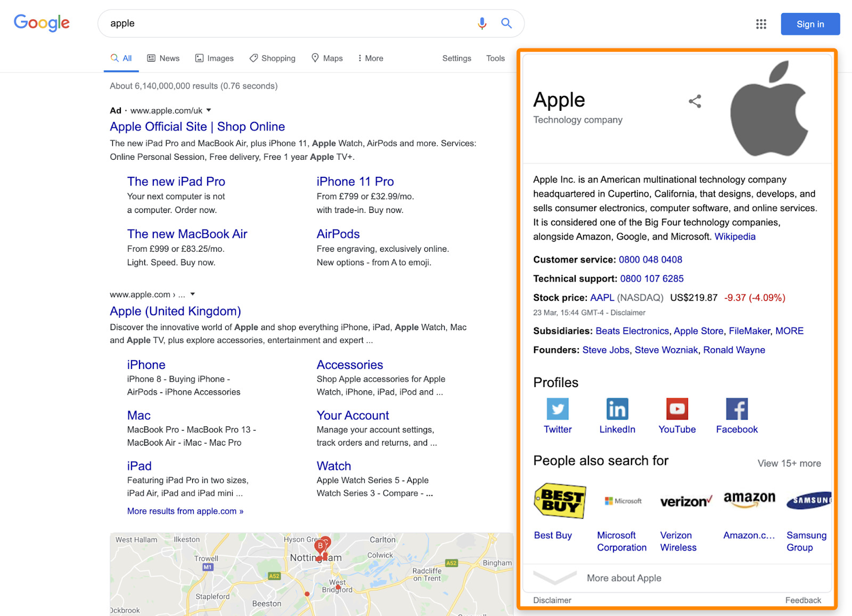Activate voice search via the microphone icon
852x616 pixels.
(482, 23)
